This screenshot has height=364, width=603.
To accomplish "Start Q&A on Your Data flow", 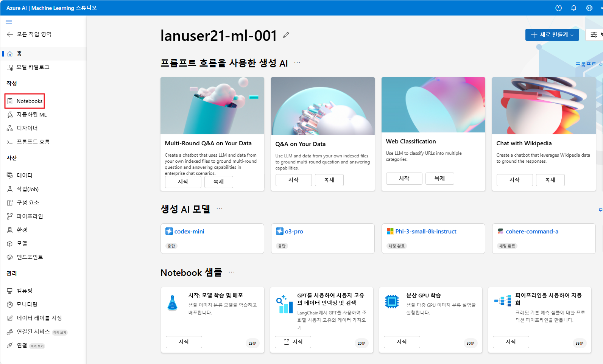I will pos(294,180).
